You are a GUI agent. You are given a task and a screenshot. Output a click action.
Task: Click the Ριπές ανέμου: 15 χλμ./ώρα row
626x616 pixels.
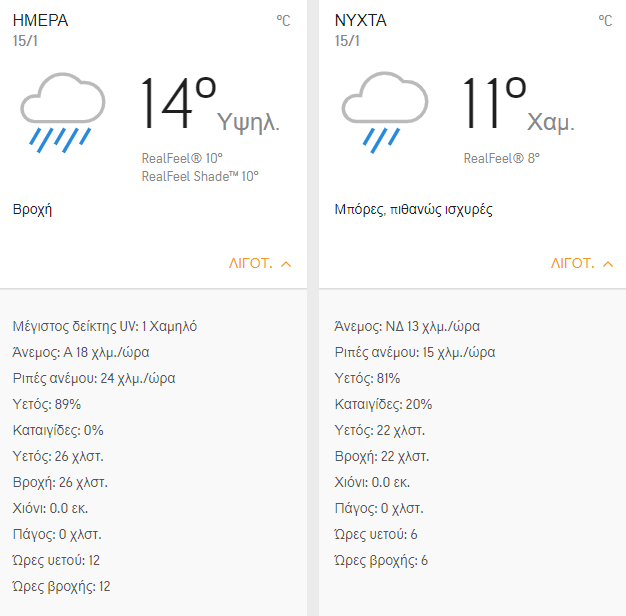415,352
